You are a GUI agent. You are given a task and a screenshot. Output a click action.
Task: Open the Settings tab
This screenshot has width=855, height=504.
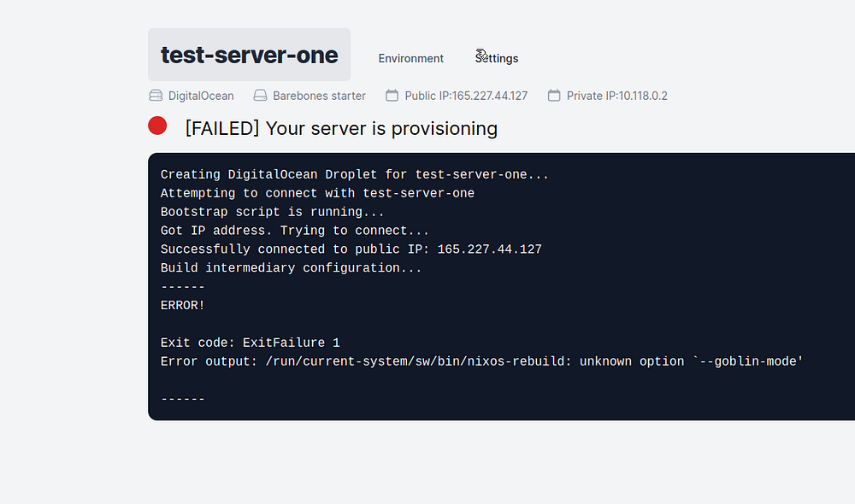point(497,59)
